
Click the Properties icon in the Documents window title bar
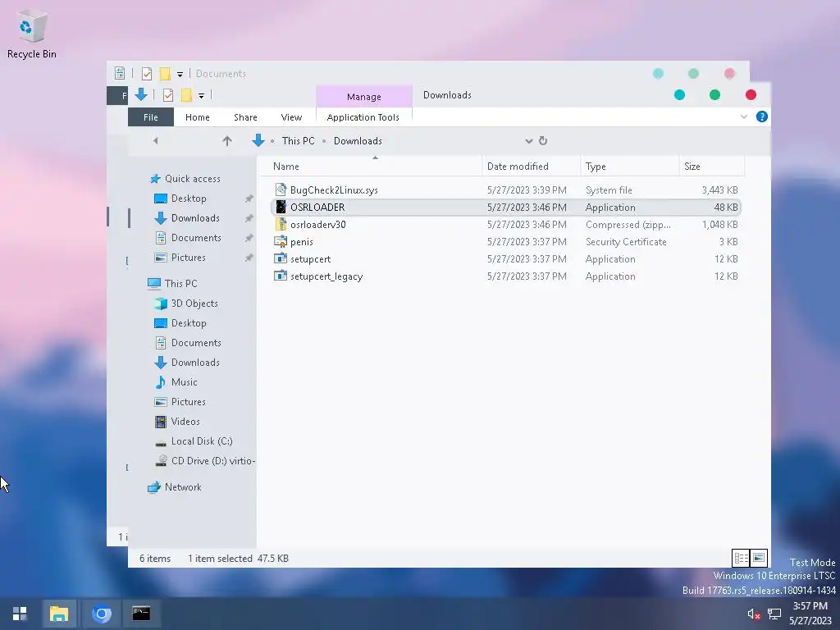(x=146, y=73)
